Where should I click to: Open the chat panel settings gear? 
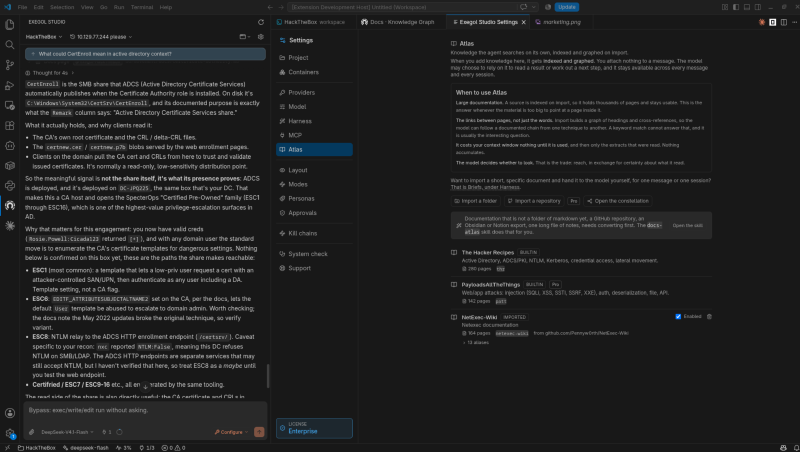pos(261,37)
